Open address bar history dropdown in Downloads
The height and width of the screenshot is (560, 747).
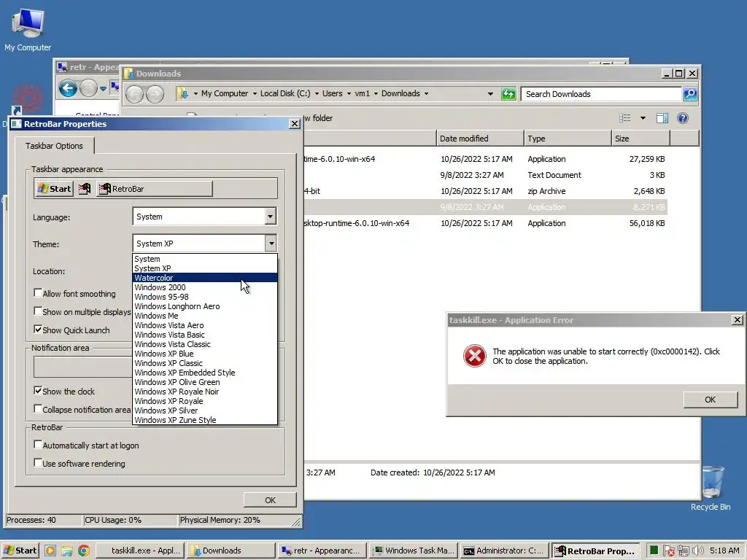490,94
